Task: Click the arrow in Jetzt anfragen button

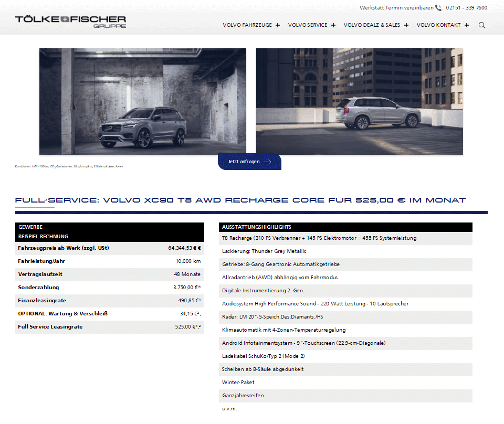Action: tap(267, 162)
